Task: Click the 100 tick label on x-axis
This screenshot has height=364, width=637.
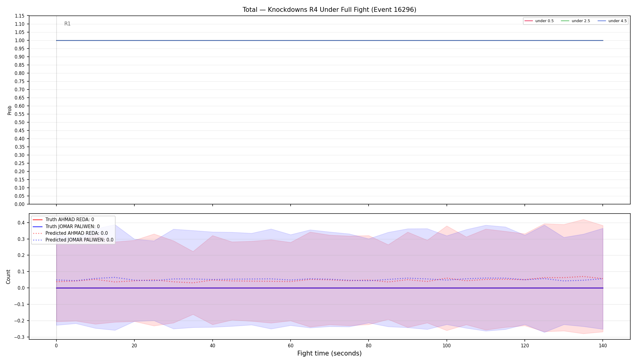Action: tap(447, 345)
